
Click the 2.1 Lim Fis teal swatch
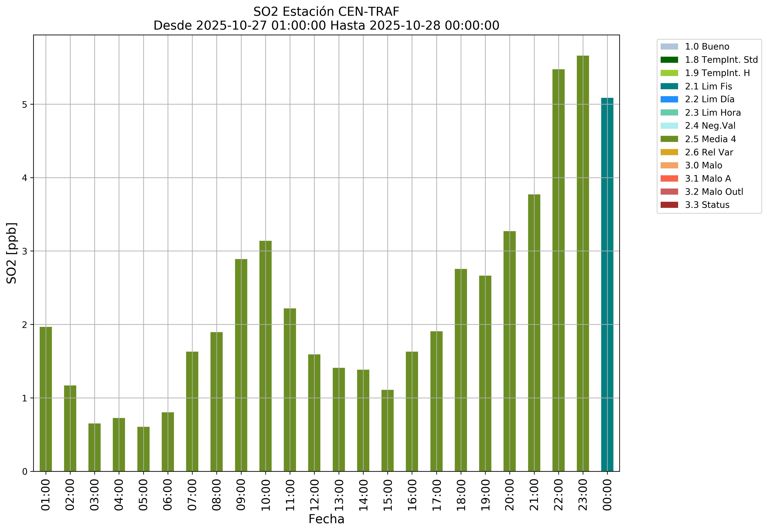pos(669,86)
